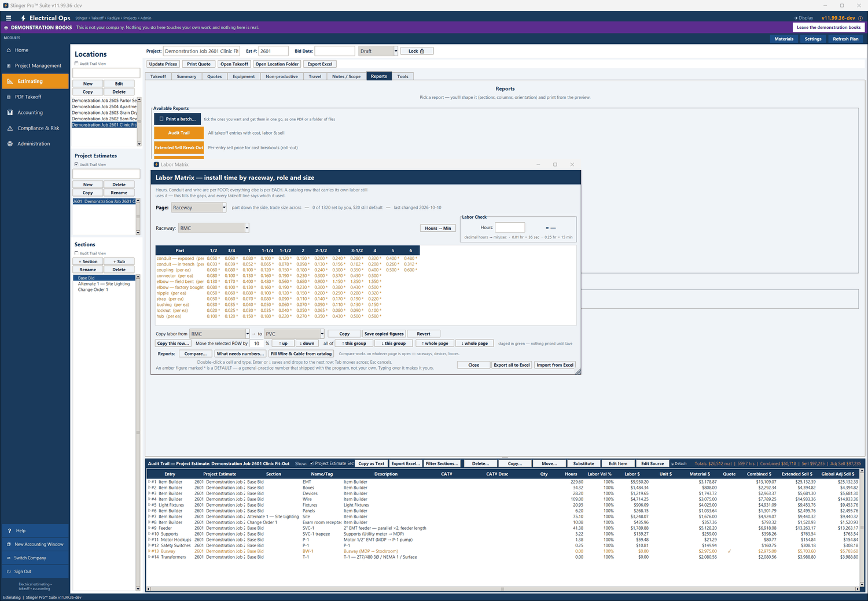This screenshot has height=601, width=868.
Task: Click the Accounting chart icon
Action: 10,113
